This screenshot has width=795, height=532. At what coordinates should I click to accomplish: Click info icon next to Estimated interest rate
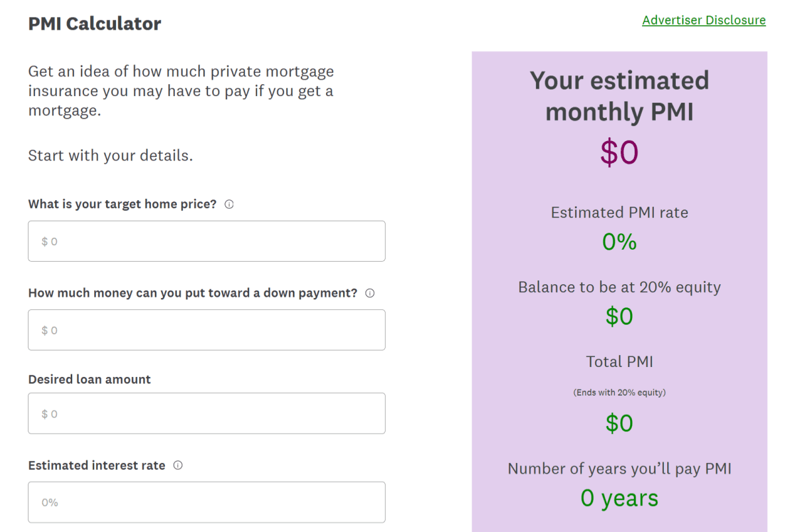pos(178,466)
